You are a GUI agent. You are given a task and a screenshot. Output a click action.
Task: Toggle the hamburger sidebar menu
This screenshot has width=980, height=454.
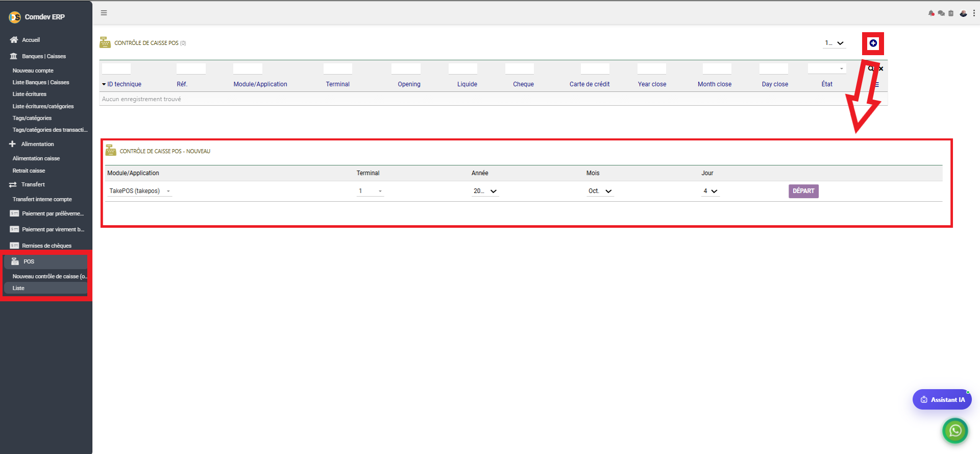point(104,13)
